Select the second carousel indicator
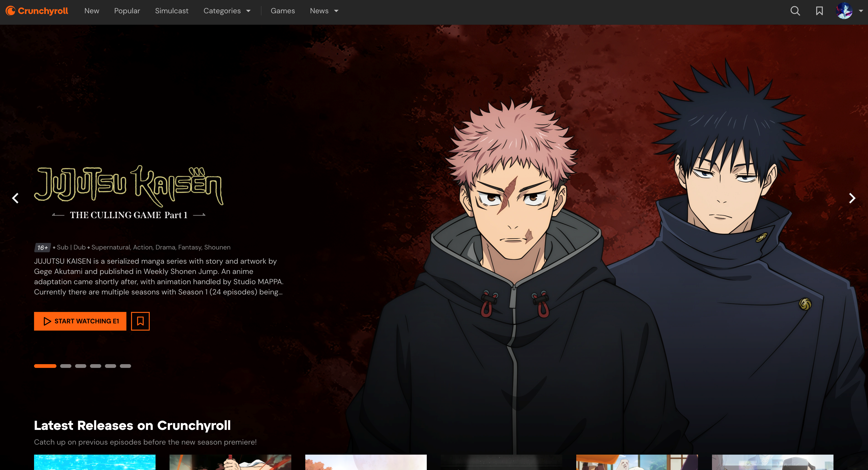The image size is (868, 470). tap(66, 366)
